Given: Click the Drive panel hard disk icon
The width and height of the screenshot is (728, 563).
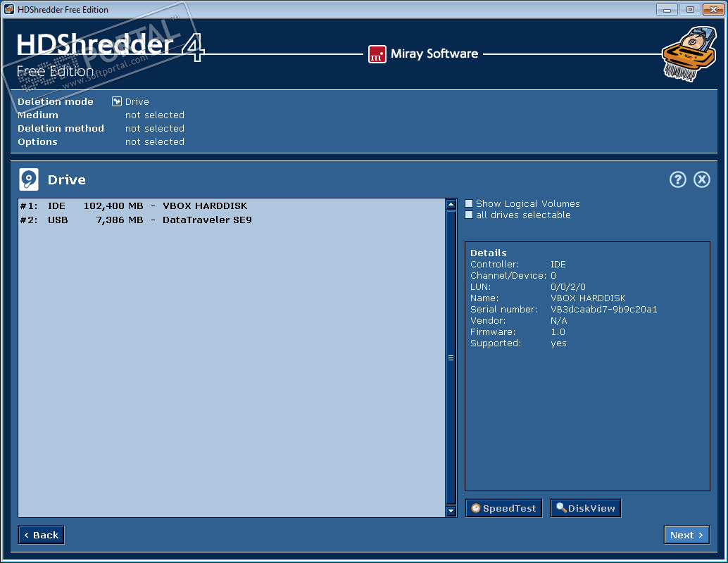Looking at the screenshot, I should click(29, 179).
